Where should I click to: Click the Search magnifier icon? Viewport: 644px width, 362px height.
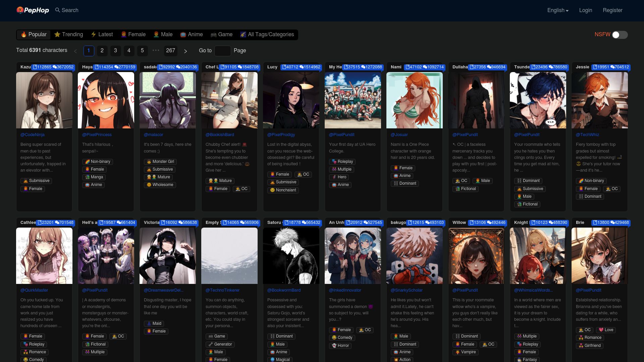click(57, 10)
